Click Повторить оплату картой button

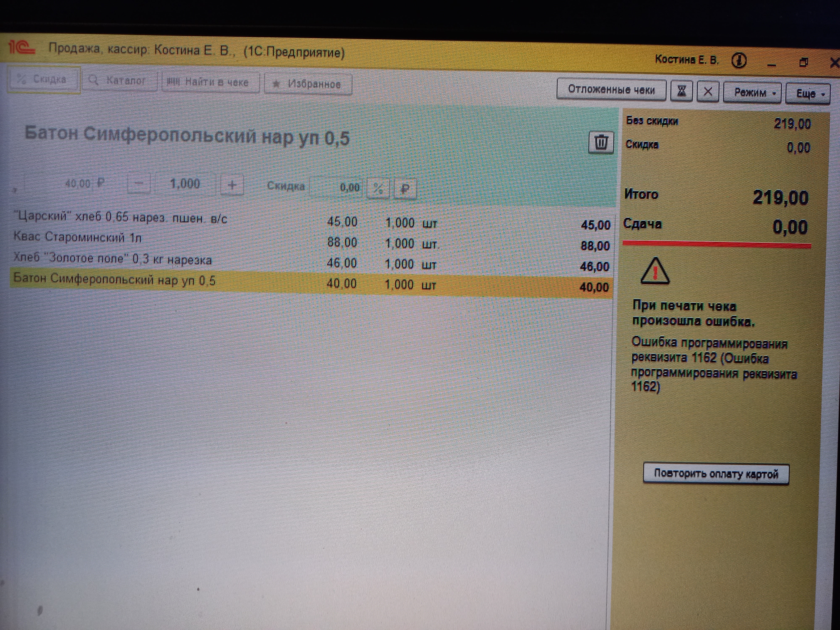716,474
